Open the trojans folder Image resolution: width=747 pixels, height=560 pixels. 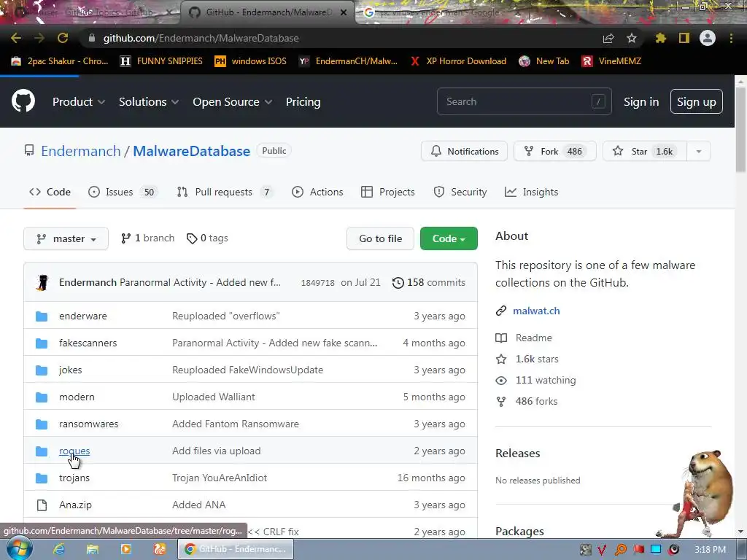click(x=74, y=478)
